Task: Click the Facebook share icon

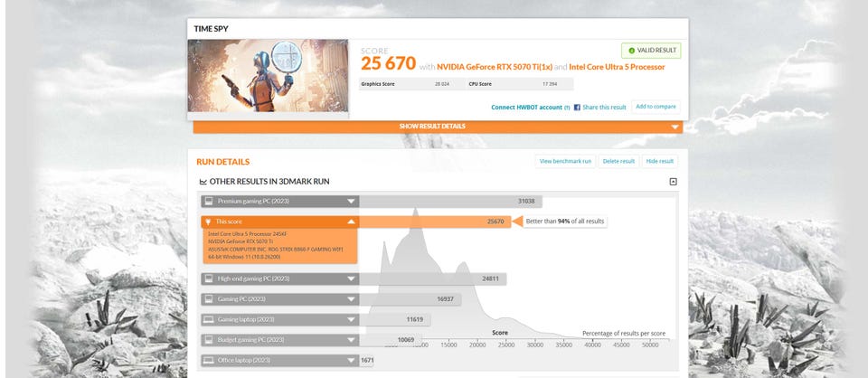Action: click(577, 108)
